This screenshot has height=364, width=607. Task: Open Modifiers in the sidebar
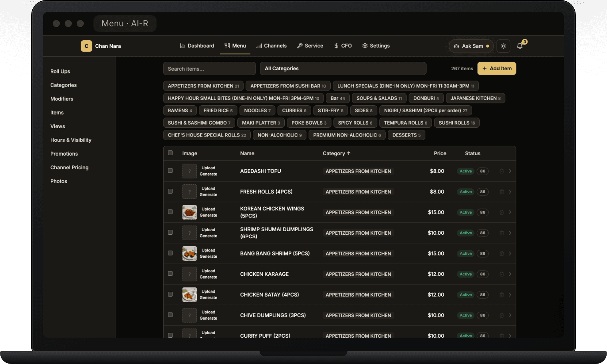coord(62,99)
